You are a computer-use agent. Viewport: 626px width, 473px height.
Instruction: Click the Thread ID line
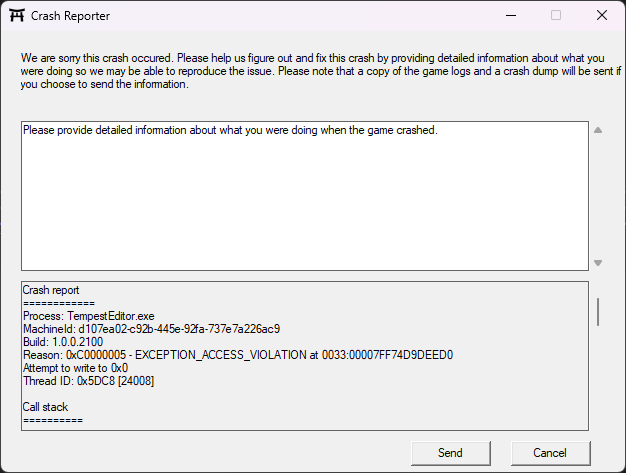[x=88, y=380]
